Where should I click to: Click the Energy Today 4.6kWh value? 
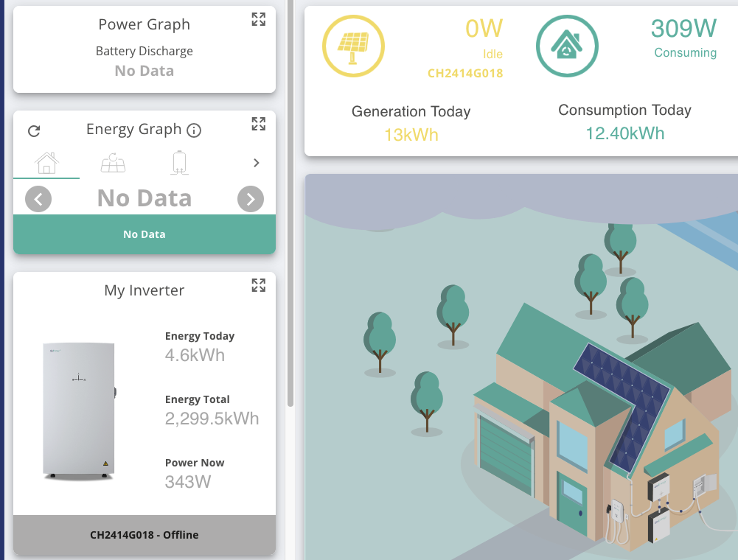coord(195,355)
